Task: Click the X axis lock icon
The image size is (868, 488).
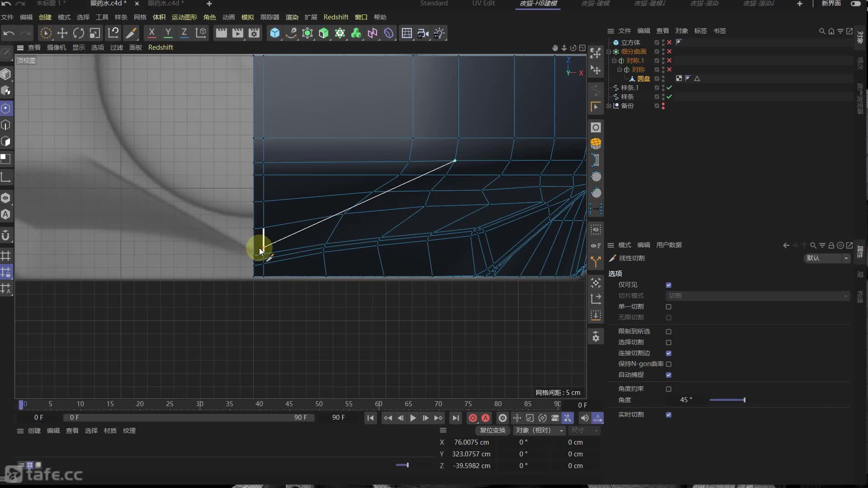Action: pyautogui.click(x=151, y=33)
